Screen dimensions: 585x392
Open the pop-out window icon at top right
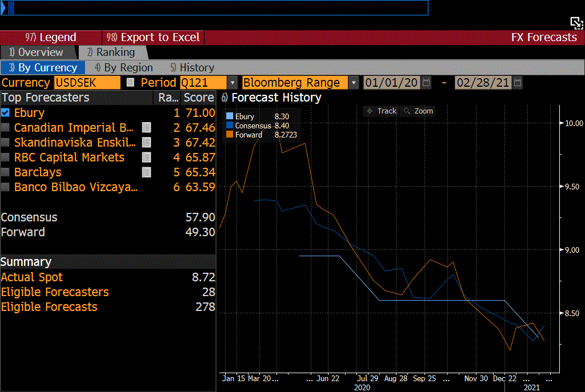click(x=576, y=23)
